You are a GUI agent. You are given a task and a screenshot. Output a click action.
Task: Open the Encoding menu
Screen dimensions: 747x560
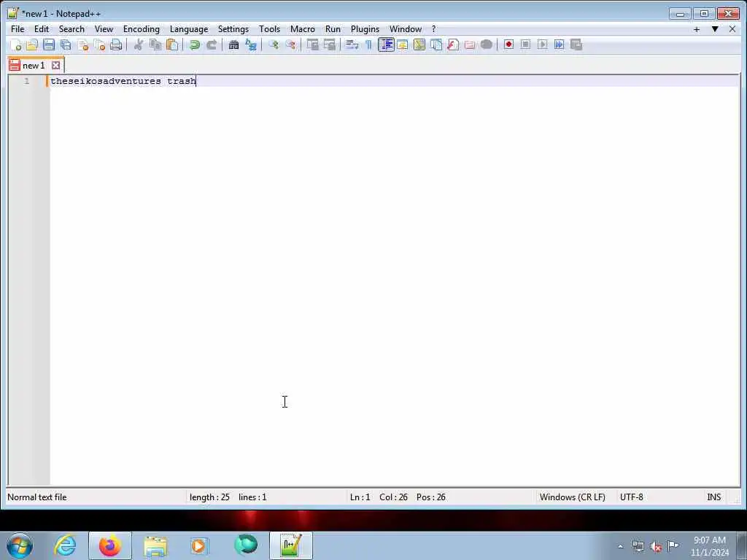tap(142, 29)
